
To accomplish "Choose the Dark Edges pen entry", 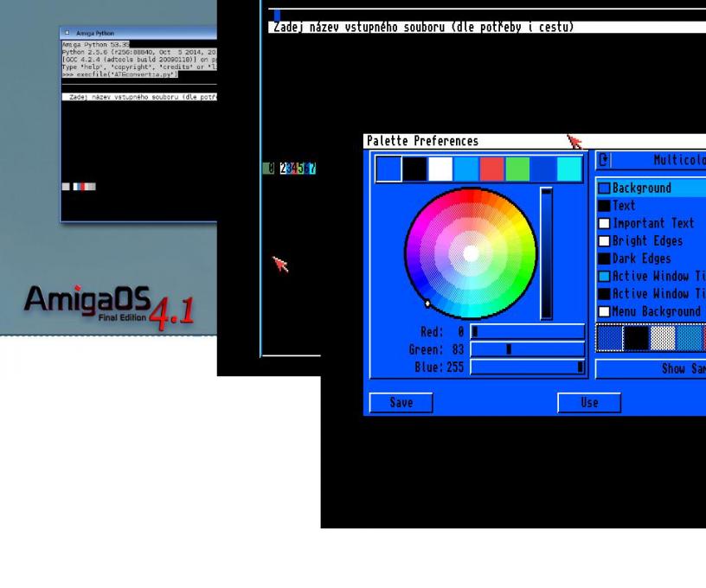I will pos(641,259).
